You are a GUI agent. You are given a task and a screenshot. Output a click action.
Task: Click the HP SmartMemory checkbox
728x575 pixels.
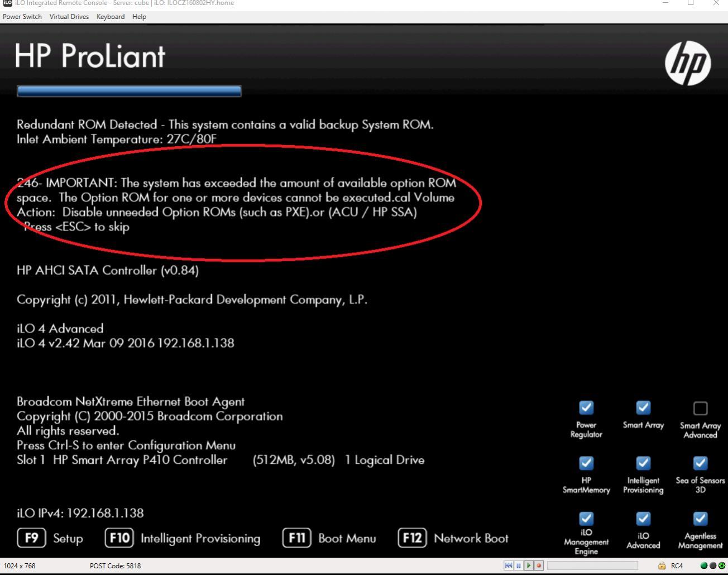tap(586, 463)
